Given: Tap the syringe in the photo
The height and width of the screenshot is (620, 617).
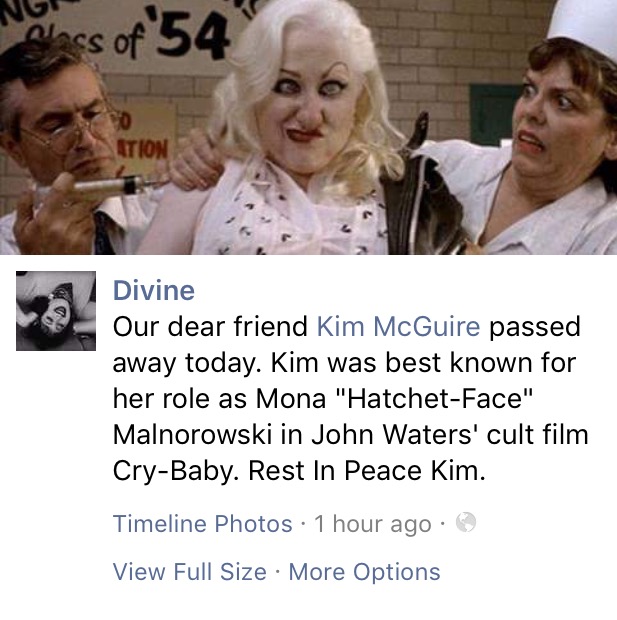Looking at the screenshot, I should pos(101,188).
